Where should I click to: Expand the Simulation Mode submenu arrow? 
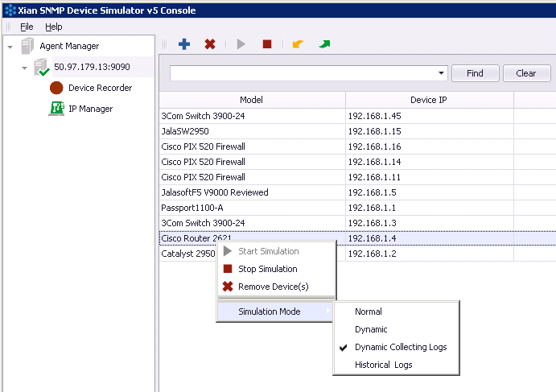point(328,311)
